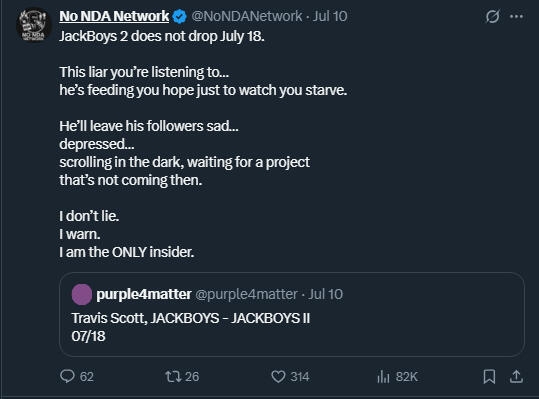Click the purple4matter purple avatar
539x399 pixels.
pos(82,295)
